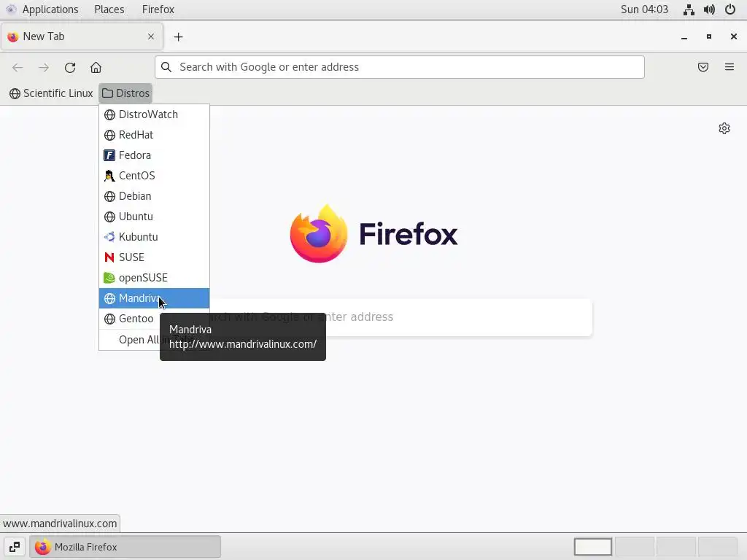Click the back navigation arrow
The width and height of the screenshot is (747, 560).
18,68
